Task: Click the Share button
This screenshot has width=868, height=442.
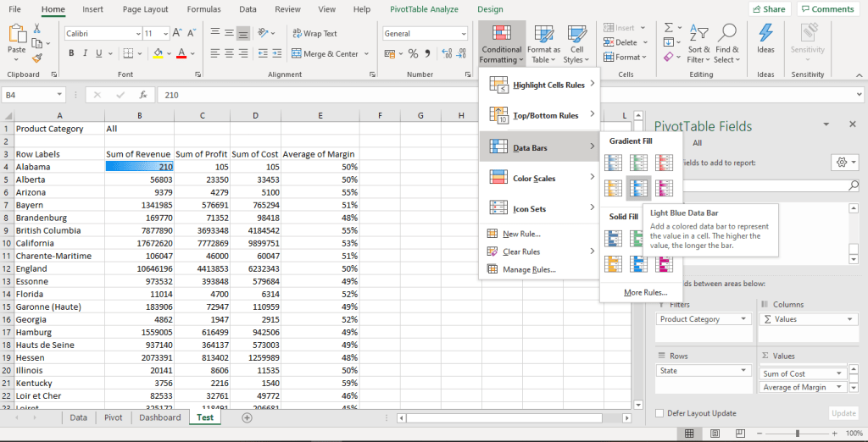Action: [769, 9]
